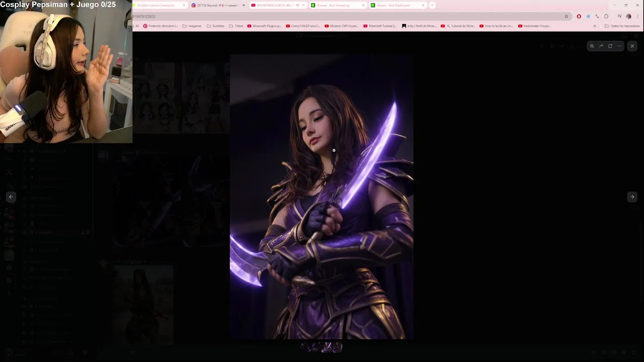
Task: Open the browser profile avatar
Action: [628, 16]
